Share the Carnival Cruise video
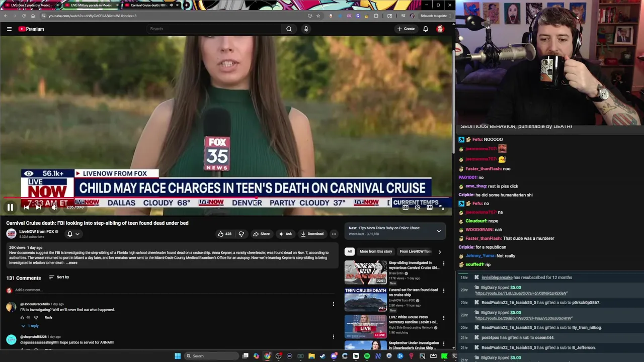This screenshot has height=362, width=644. [x=261, y=234]
